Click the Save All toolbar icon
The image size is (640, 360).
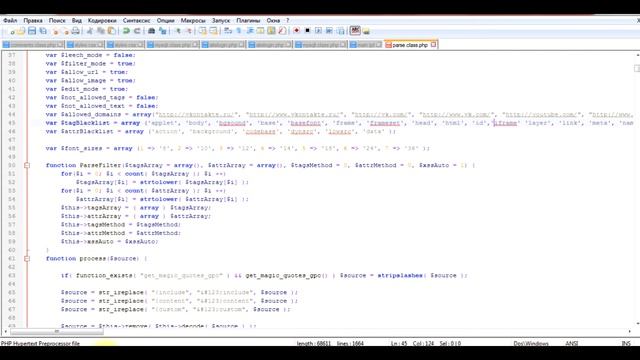click(42, 31)
